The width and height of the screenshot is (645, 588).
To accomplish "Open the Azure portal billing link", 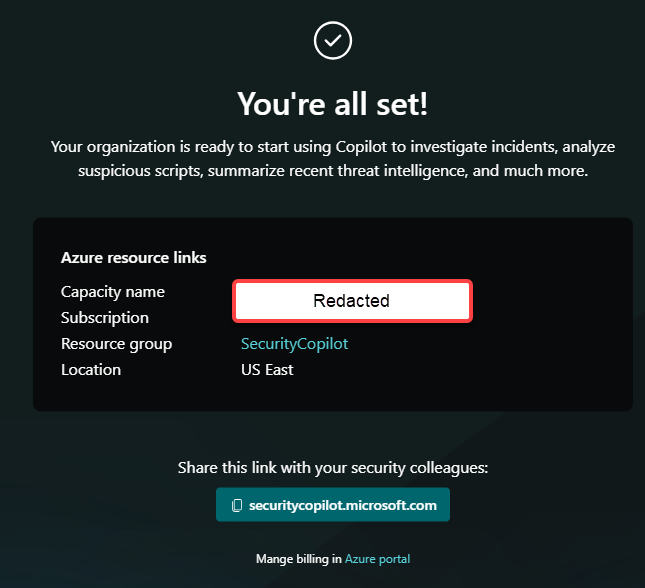I will pyautogui.click(x=377, y=559).
